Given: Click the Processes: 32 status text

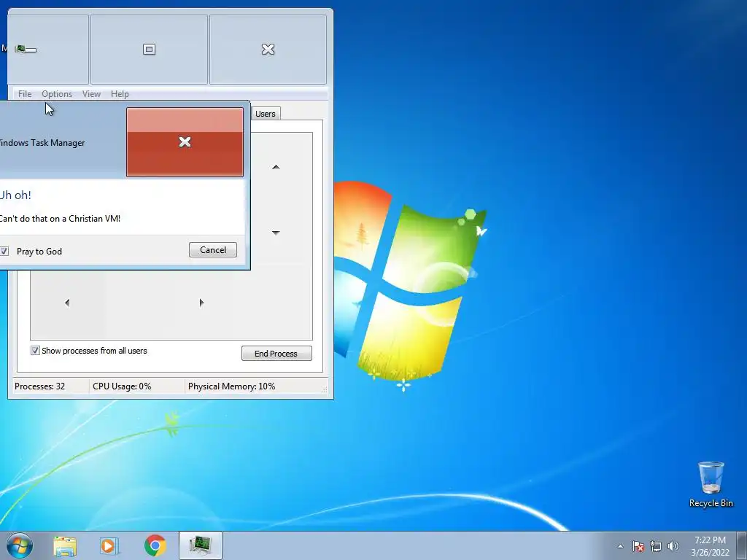Looking at the screenshot, I should point(39,386).
